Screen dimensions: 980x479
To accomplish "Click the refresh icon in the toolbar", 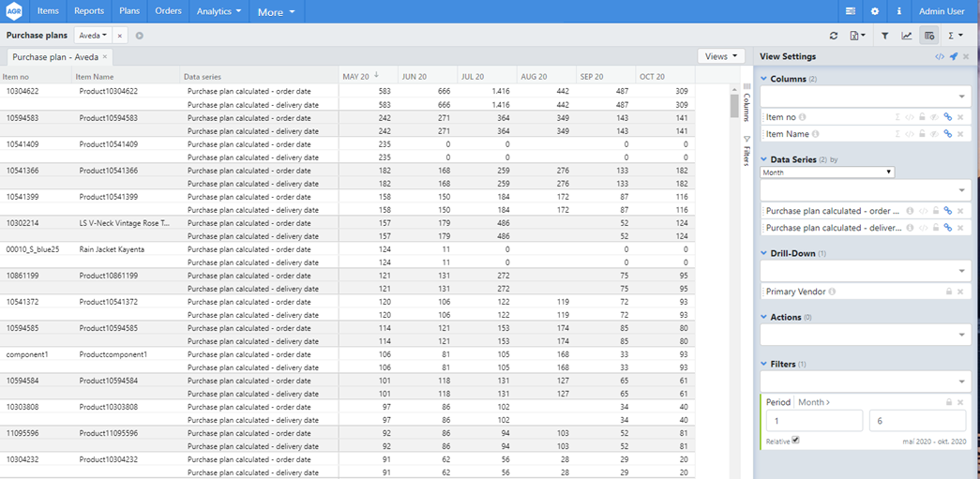I will tap(833, 36).
